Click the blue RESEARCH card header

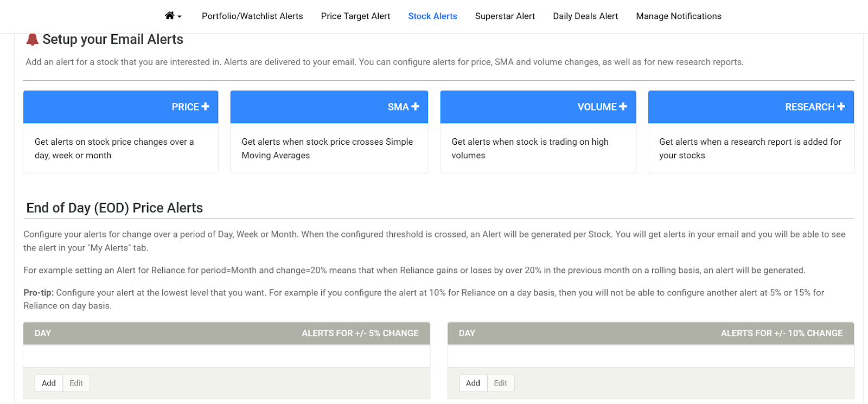(751, 107)
